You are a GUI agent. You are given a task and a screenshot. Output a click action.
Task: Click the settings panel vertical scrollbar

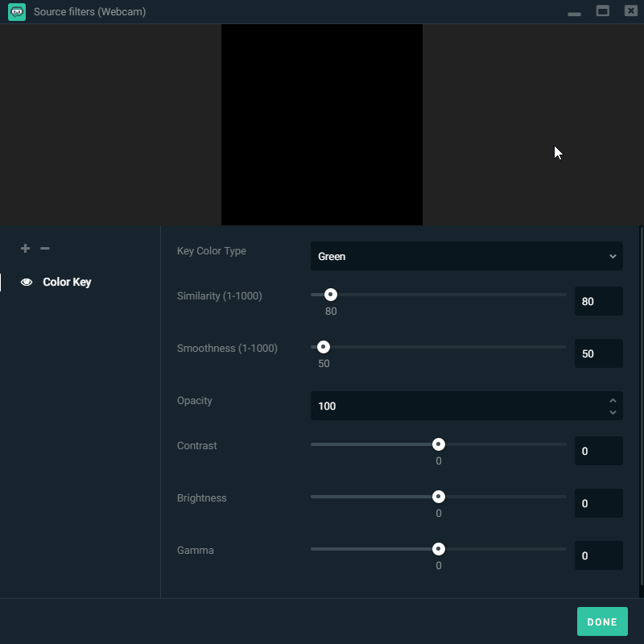[x=641, y=406]
